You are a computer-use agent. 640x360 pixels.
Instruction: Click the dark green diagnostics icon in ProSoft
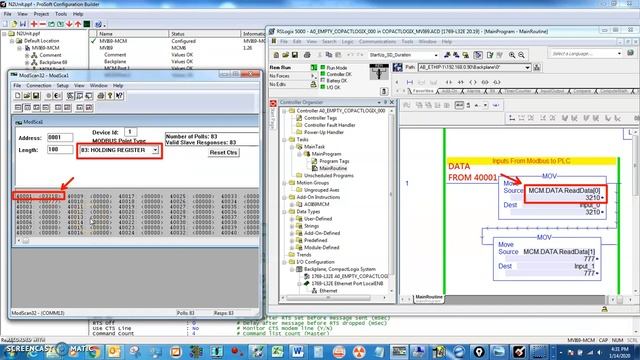coord(87,24)
